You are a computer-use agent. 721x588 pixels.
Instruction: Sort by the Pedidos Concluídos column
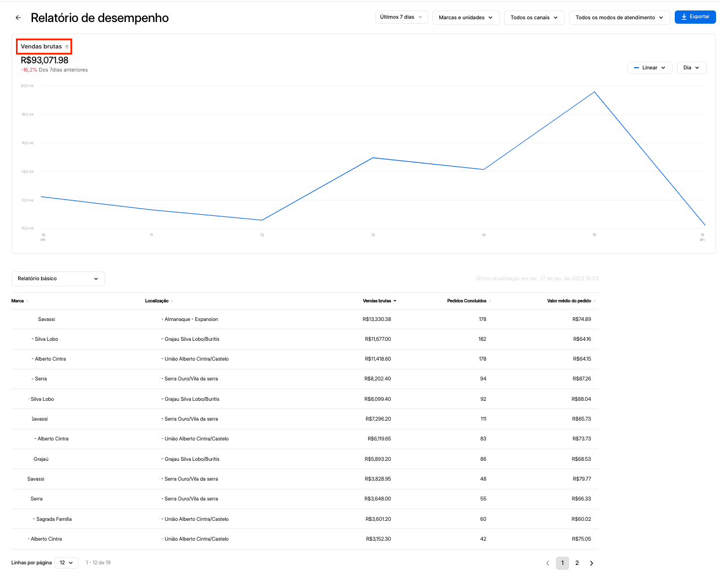coord(469,301)
